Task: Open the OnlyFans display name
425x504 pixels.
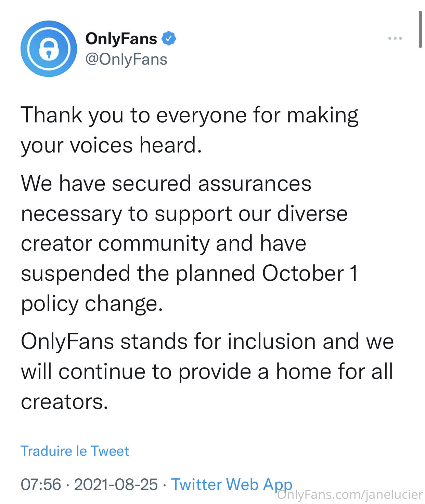Action: pyautogui.click(x=121, y=38)
